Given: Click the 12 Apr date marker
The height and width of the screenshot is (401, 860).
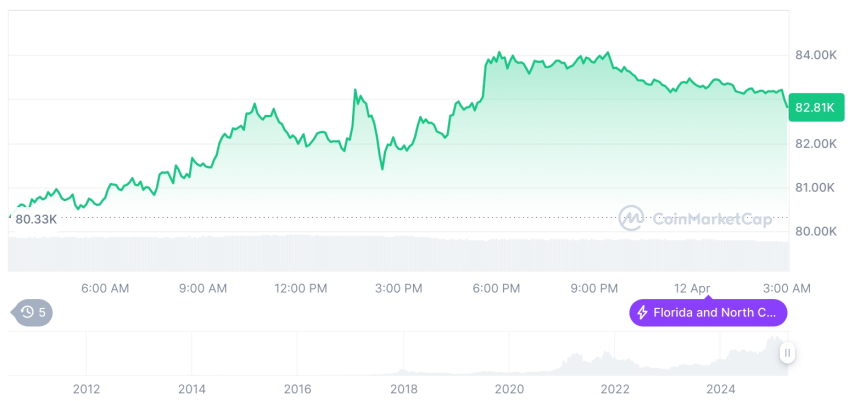Looking at the screenshot, I should [x=691, y=288].
